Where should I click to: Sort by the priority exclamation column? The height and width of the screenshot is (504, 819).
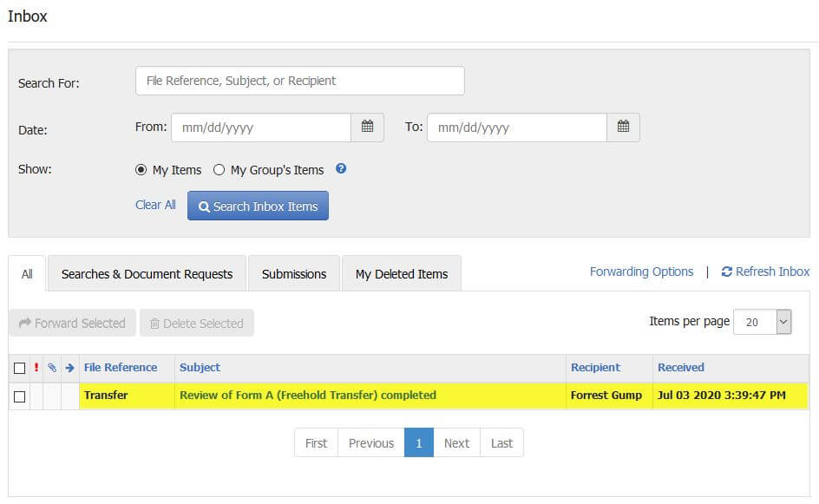point(36,368)
